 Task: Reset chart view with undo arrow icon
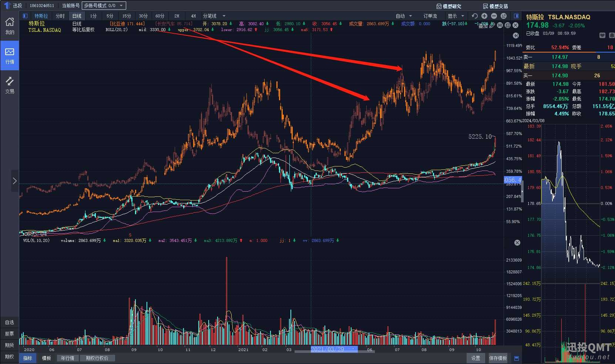(x=475, y=16)
